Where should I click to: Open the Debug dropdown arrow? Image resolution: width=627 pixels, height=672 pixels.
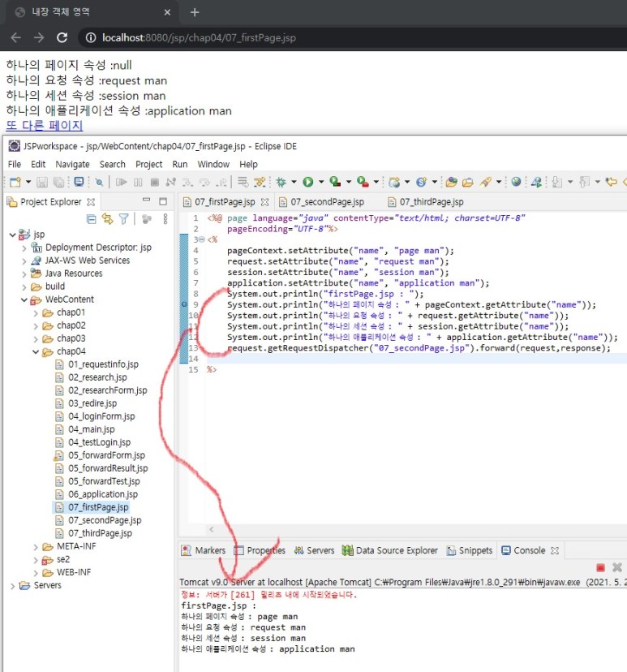(294, 182)
